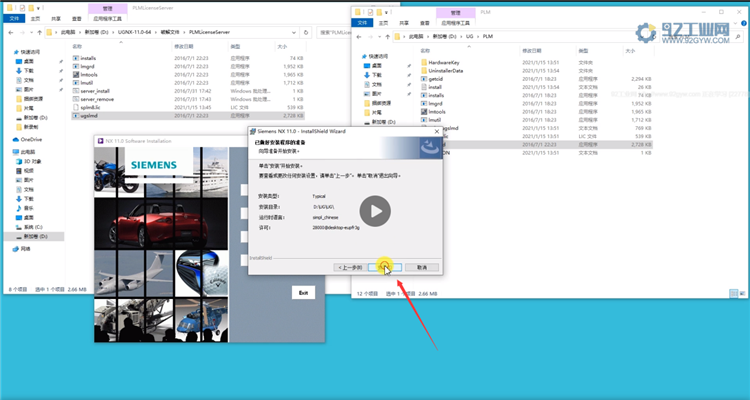Open the 查看 tab in the PLM window
This screenshot has width=750, height=400.
[x=425, y=22]
